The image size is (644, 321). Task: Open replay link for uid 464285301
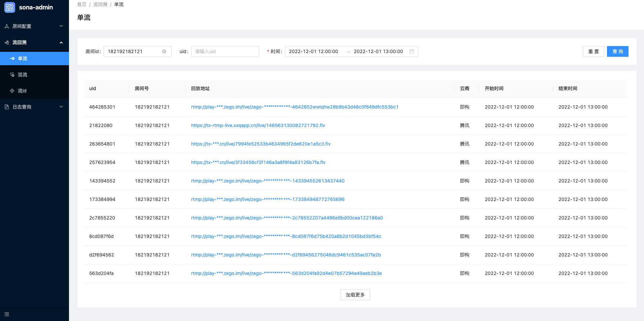[295, 107]
